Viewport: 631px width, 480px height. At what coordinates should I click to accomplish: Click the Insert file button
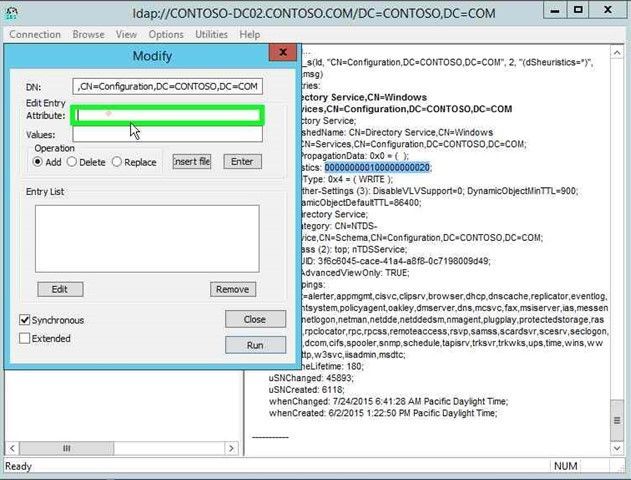[192, 162]
